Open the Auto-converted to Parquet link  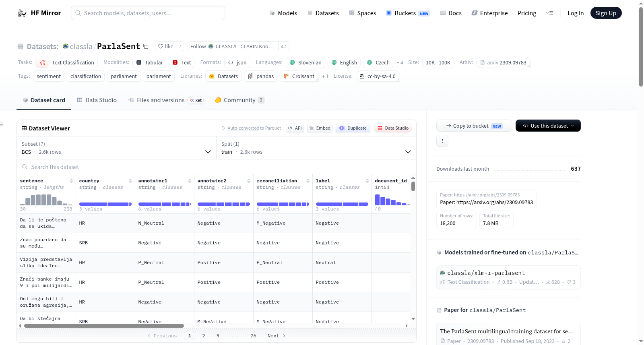point(254,128)
